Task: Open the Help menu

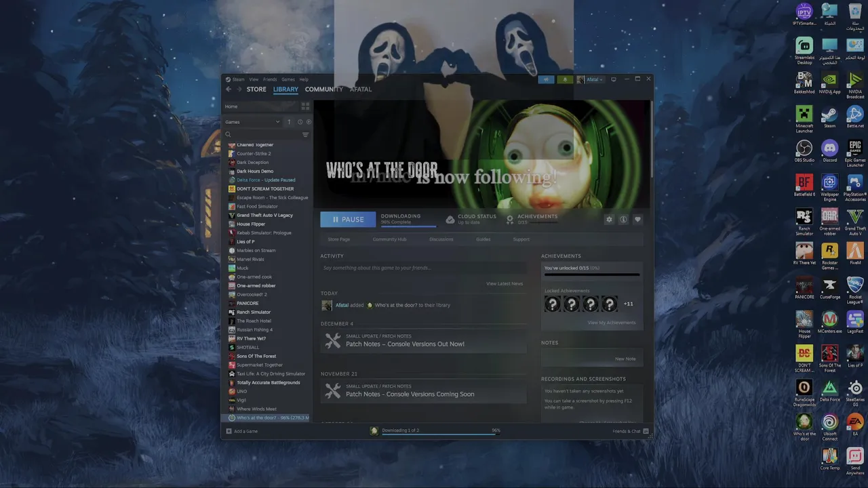Action: click(x=304, y=79)
